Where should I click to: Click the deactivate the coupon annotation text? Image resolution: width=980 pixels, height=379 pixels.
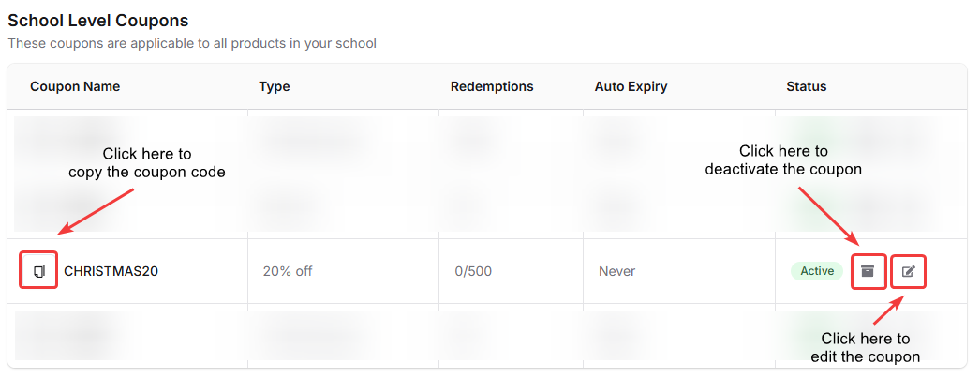coord(783,160)
